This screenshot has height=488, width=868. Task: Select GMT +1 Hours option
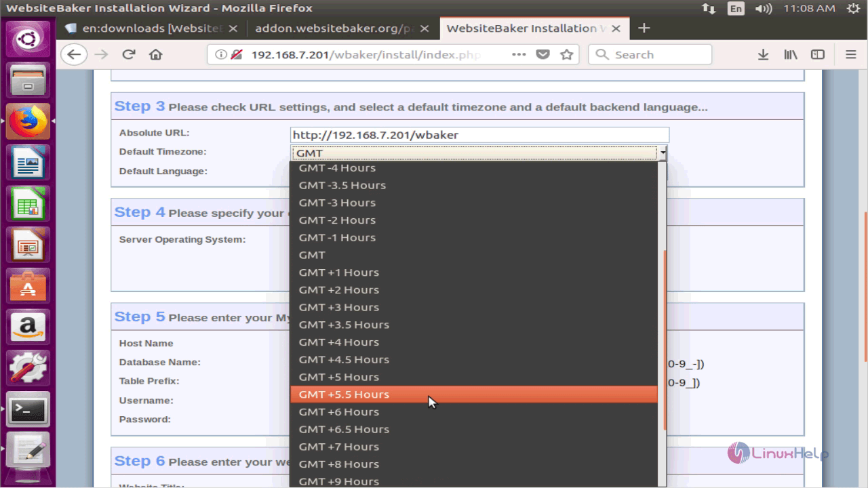473,272
